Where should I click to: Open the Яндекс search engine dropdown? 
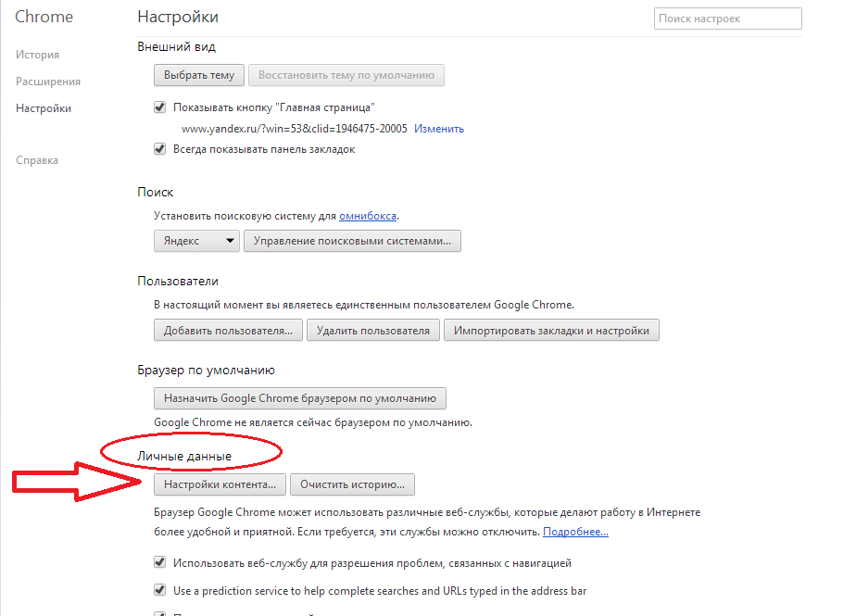point(196,242)
